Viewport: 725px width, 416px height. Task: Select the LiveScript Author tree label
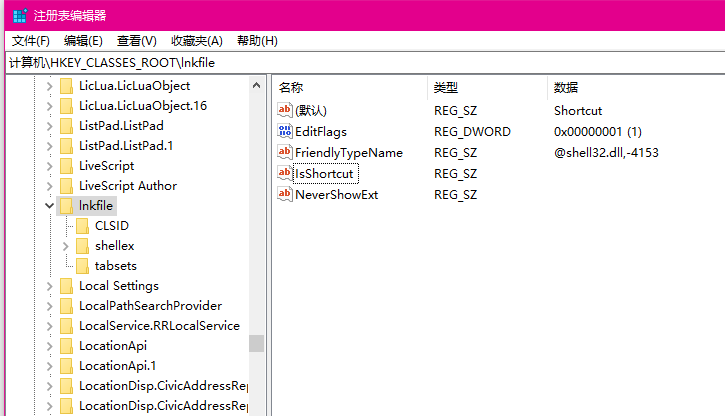click(x=128, y=186)
